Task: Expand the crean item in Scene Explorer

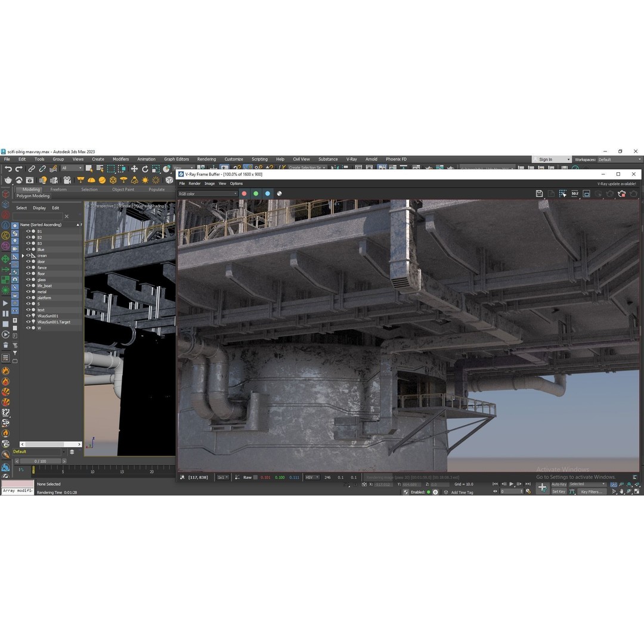Action: 23,256
